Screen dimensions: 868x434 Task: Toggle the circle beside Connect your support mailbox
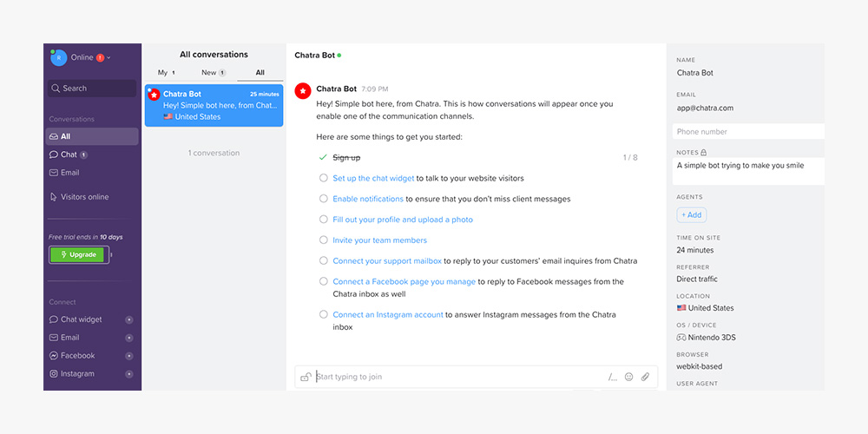coord(323,260)
